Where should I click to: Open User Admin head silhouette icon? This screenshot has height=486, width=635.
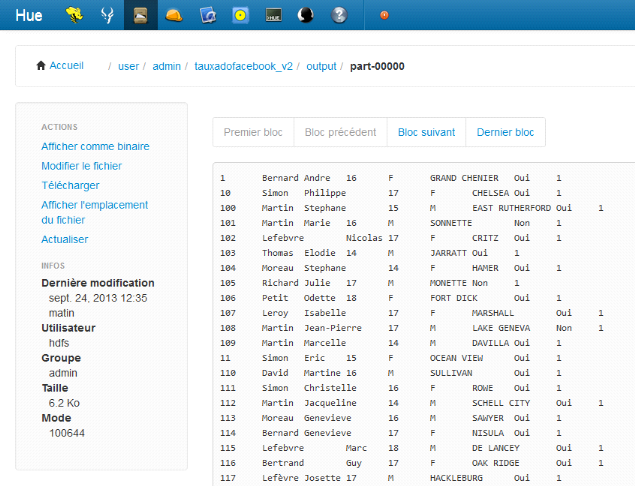click(x=306, y=15)
